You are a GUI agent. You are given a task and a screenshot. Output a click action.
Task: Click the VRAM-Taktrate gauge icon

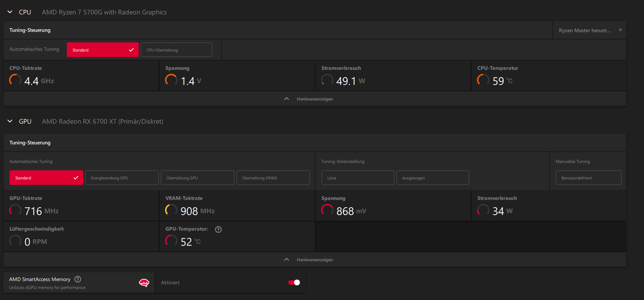pos(171,210)
